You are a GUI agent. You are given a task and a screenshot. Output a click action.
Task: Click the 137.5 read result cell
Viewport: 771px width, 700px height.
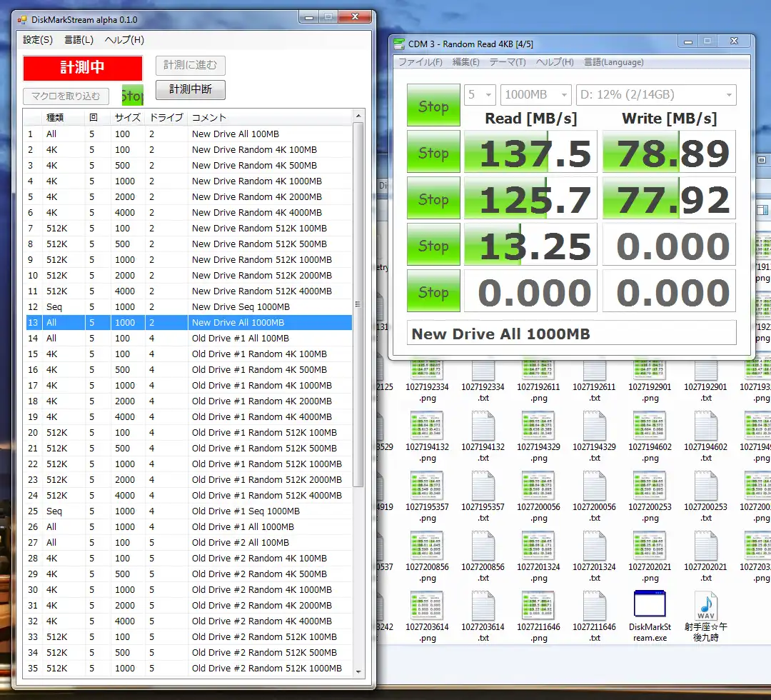coord(530,151)
